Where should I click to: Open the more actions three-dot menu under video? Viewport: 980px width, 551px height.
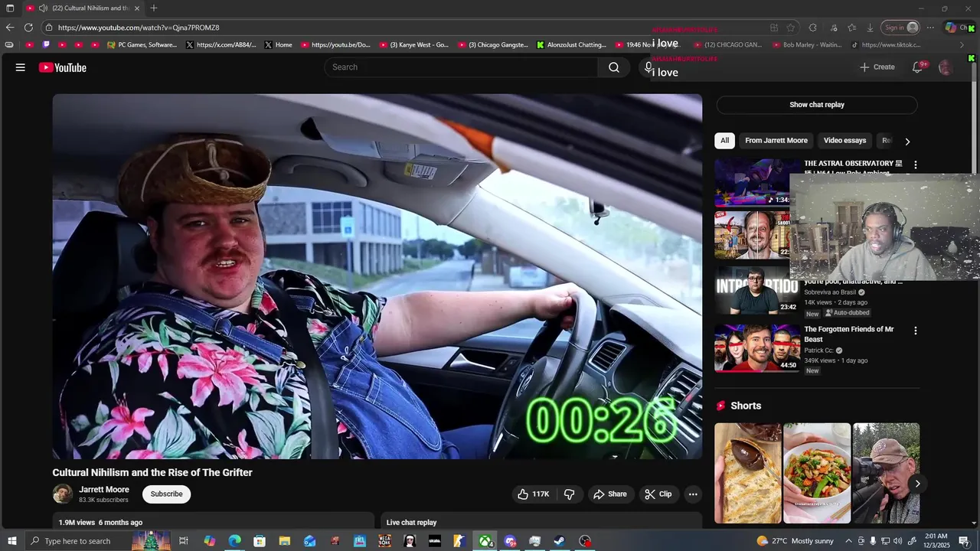693,494
